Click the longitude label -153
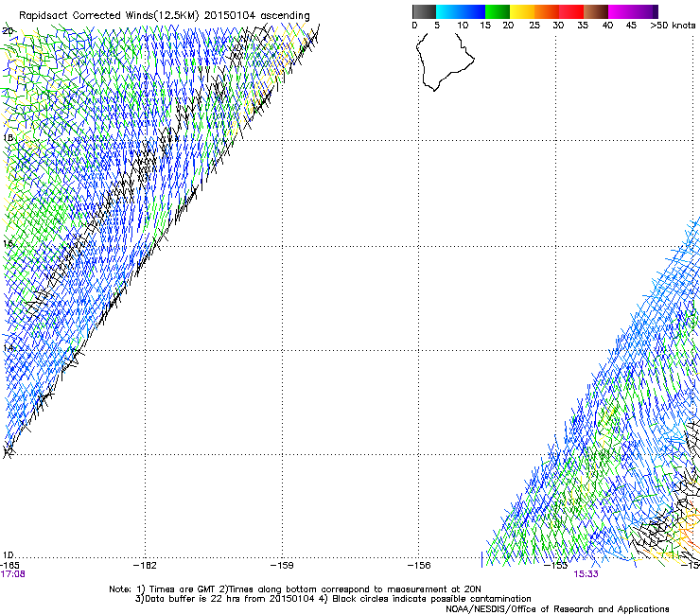The image size is (700, 615). (556, 566)
